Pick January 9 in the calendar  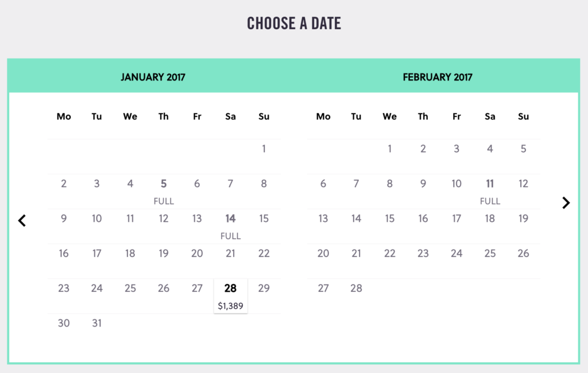point(64,226)
